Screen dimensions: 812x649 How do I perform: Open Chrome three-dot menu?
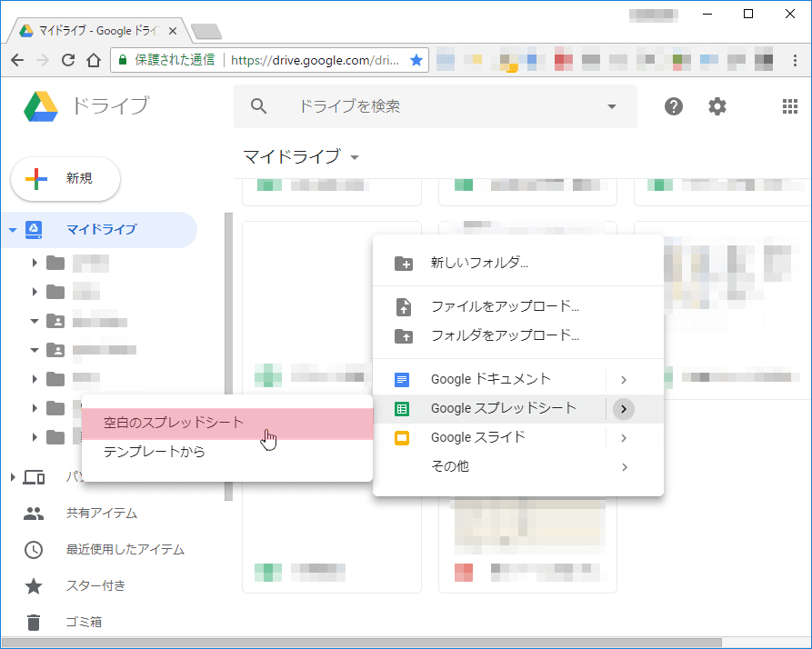pyautogui.click(x=795, y=60)
